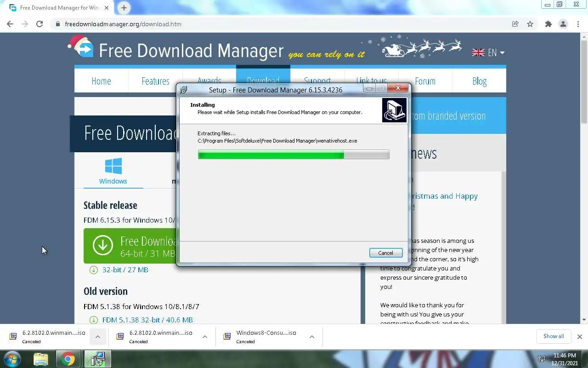Image resolution: width=588 pixels, height=368 pixels.
Task: Show all downloads
Action: 554,336
